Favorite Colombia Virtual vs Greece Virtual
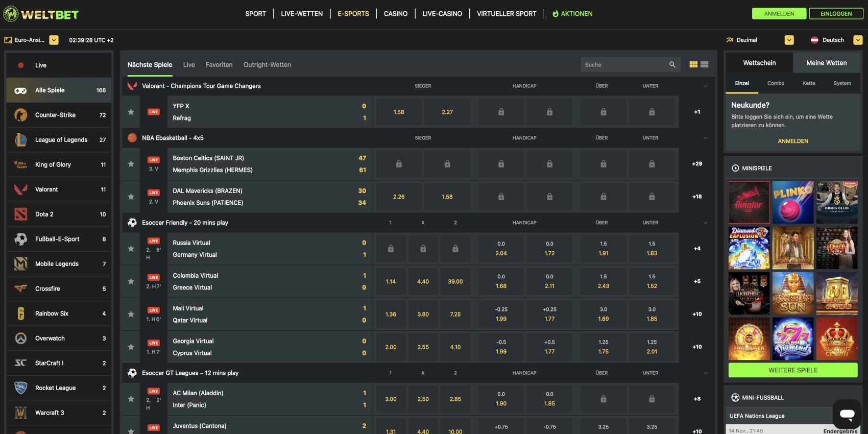This screenshot has width=868, height=434. 131,281
